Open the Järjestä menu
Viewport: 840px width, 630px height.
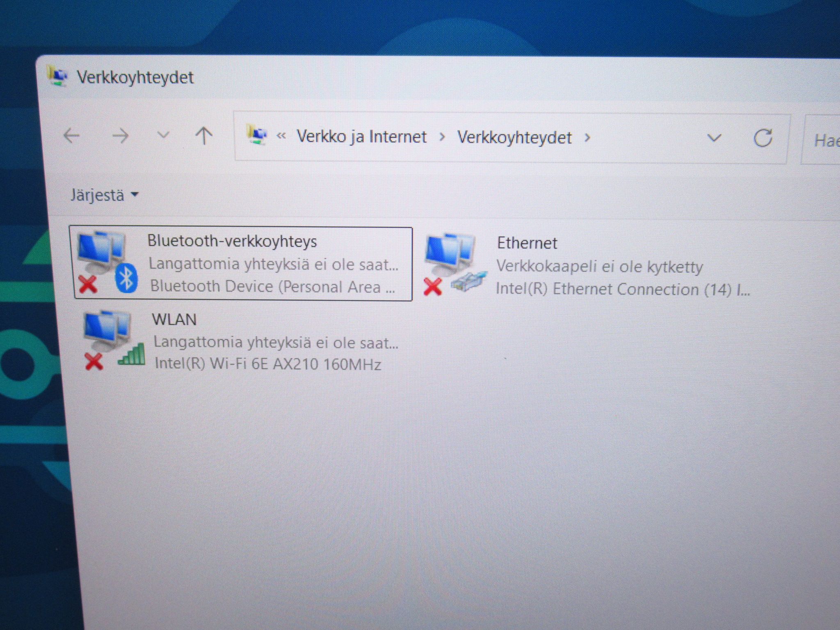[104, 195]
